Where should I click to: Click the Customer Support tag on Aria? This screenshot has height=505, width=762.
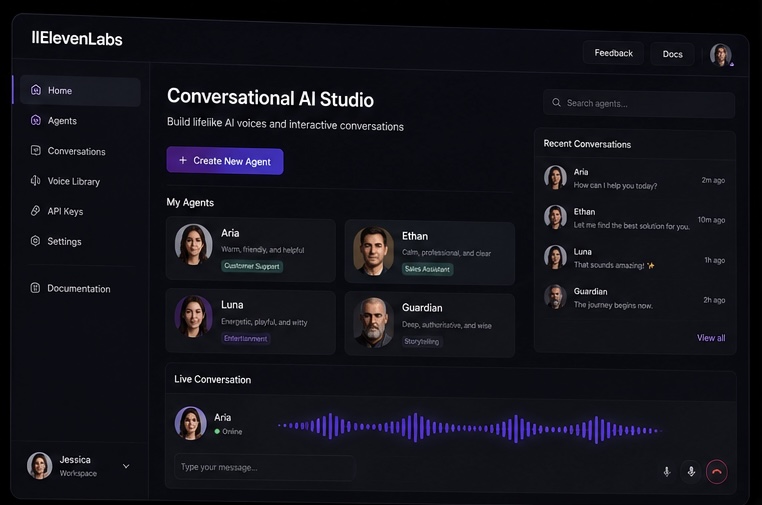click(252, 266)
